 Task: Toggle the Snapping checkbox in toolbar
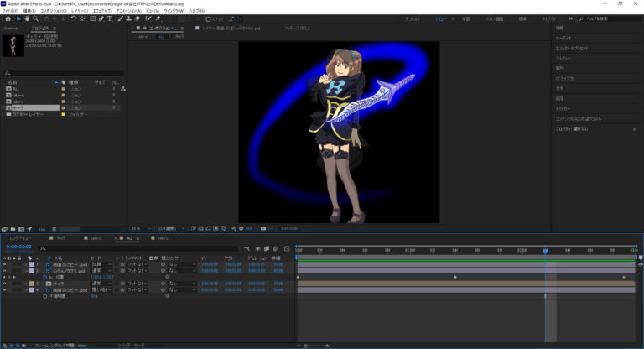click(208, 19)
